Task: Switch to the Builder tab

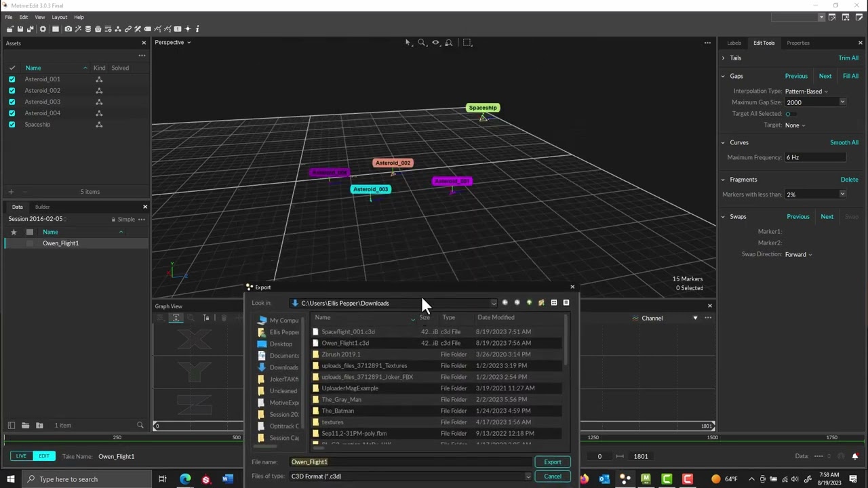Action: 42,207
